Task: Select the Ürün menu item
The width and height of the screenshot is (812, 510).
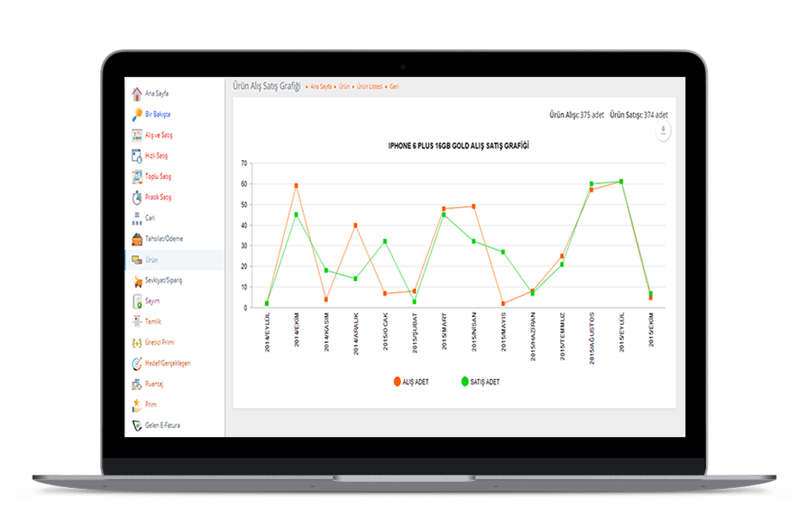Action: click(152, 260)
